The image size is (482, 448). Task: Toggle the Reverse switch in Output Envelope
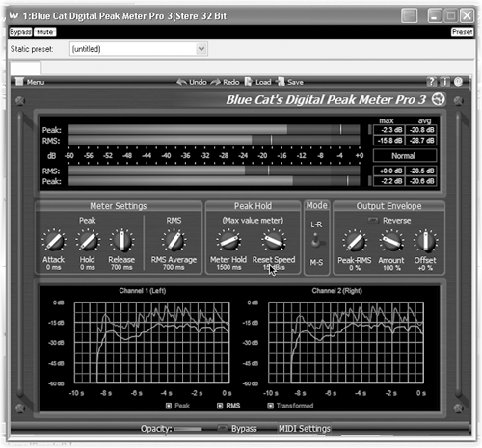point(373,221)
